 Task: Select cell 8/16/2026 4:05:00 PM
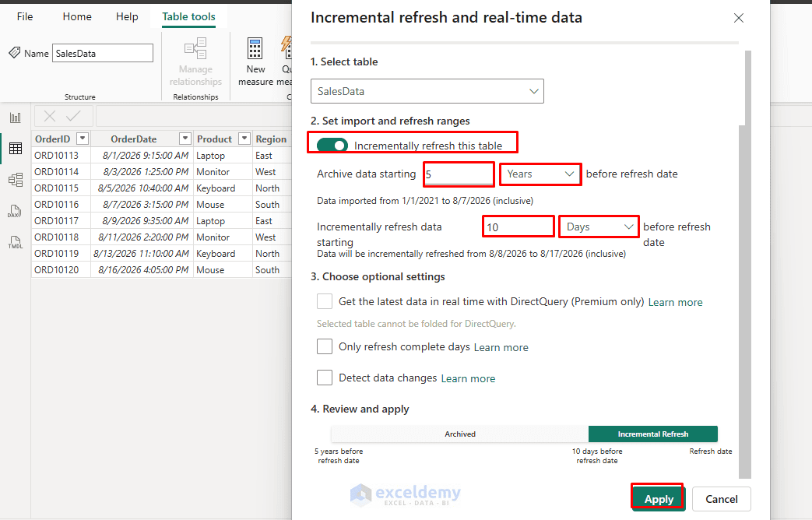142,270
